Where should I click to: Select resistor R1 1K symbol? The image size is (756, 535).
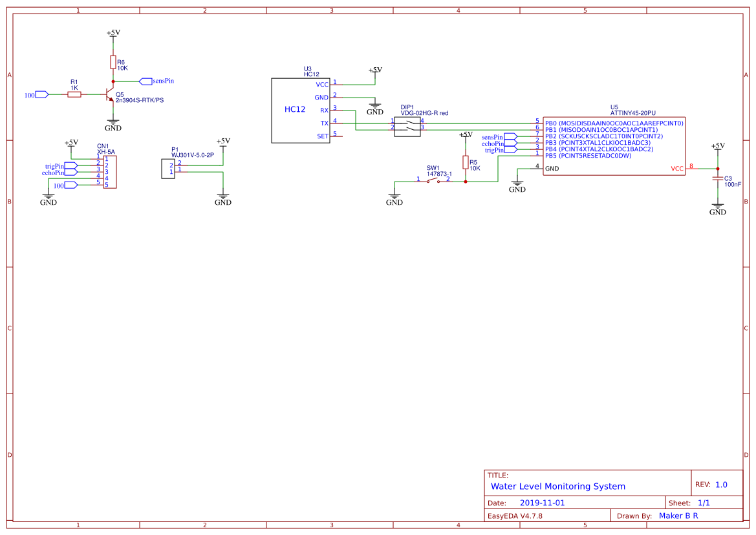[73, 94]
